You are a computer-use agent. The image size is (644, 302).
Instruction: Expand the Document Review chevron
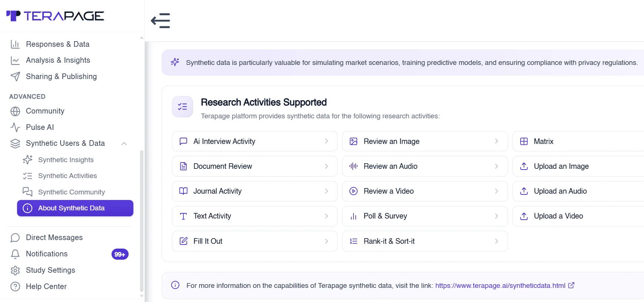(x=326, y=166)
